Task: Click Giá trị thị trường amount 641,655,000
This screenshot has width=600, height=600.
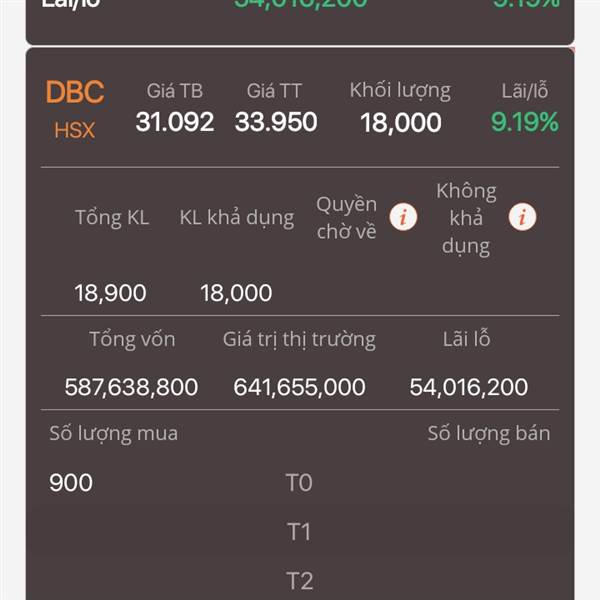Action: tap(299, 387)
